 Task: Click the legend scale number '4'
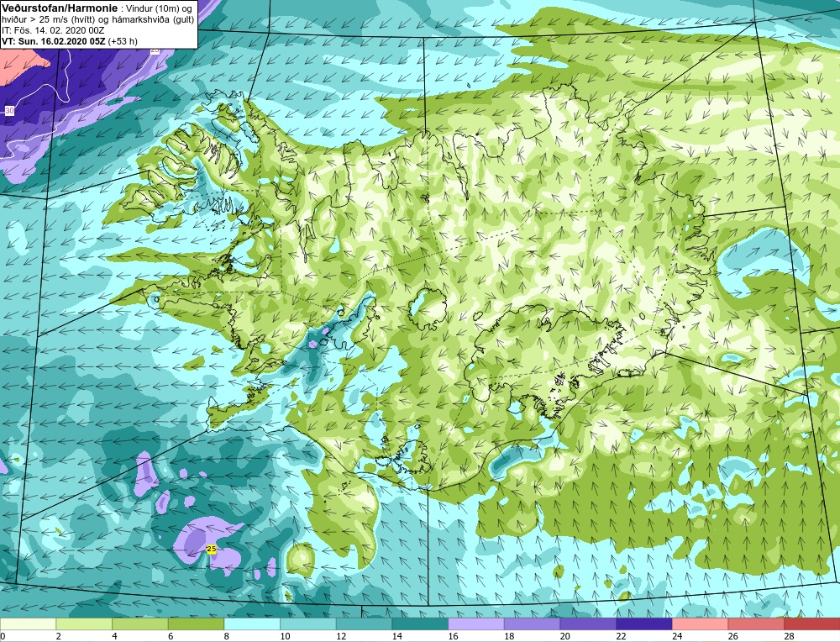pos(114,636)
